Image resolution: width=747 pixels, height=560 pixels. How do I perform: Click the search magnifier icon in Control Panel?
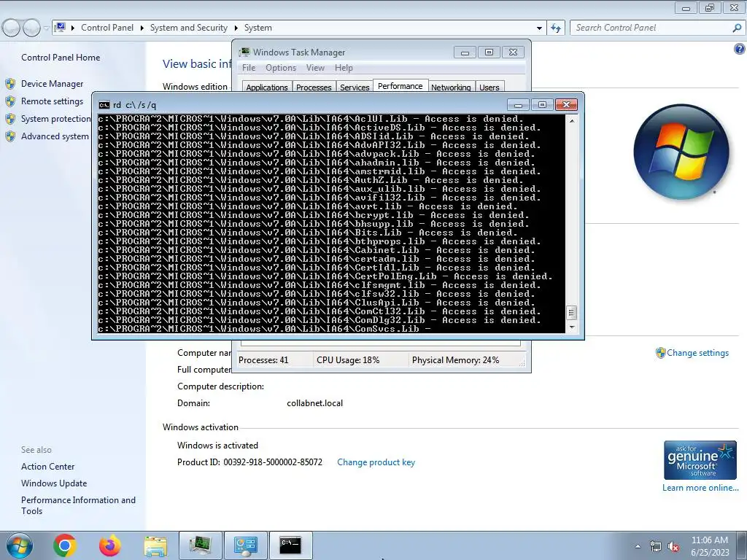point(737,28)
